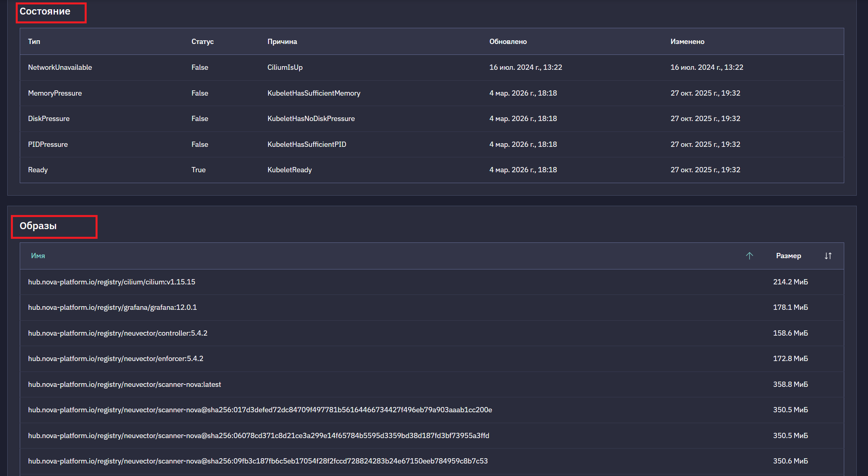Toggle sort by size arrows icon
The height and width of the screenshot is (476, 868).
pyautogui.click(x=828, y=256)
